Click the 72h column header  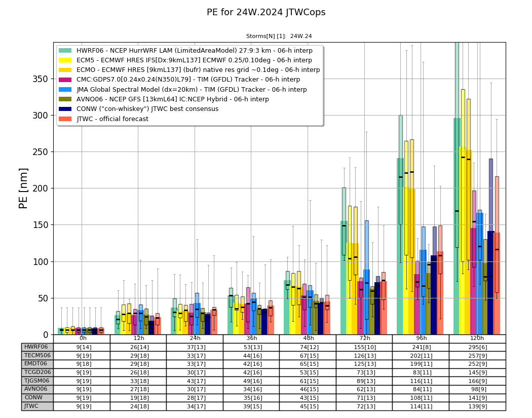click(364, 338)
